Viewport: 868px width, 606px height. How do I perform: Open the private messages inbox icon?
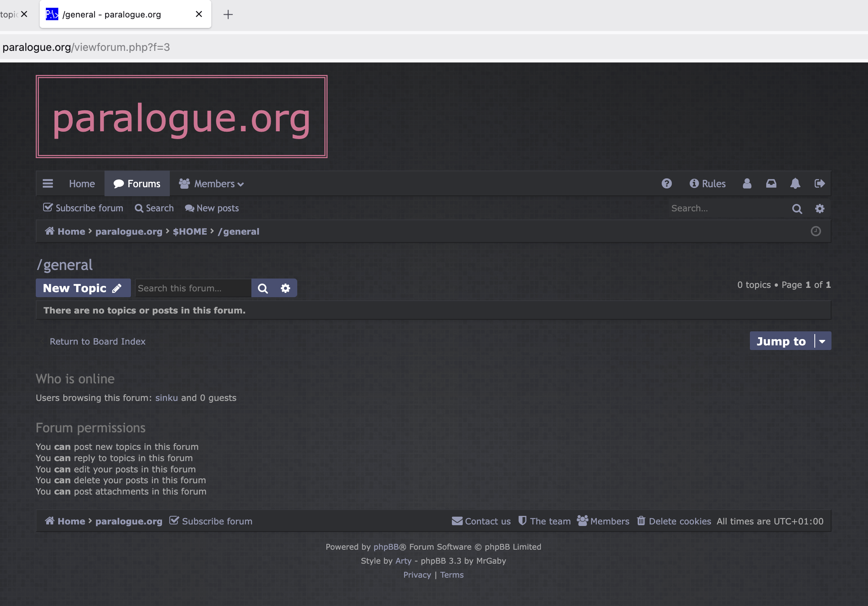point(771,183)
